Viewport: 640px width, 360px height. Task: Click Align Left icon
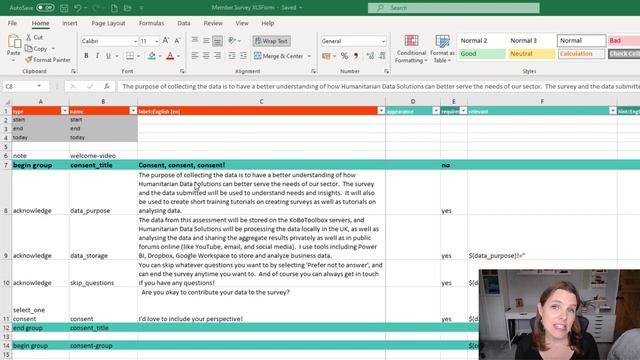tap(195, 56)
